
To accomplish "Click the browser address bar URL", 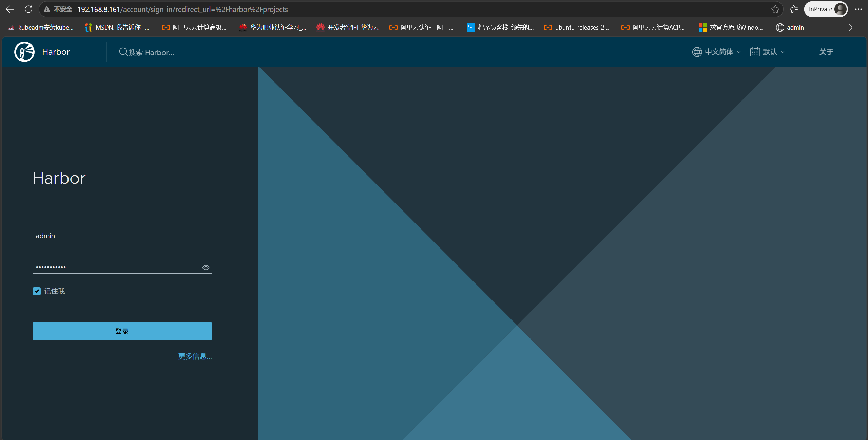I will (182, 9).
